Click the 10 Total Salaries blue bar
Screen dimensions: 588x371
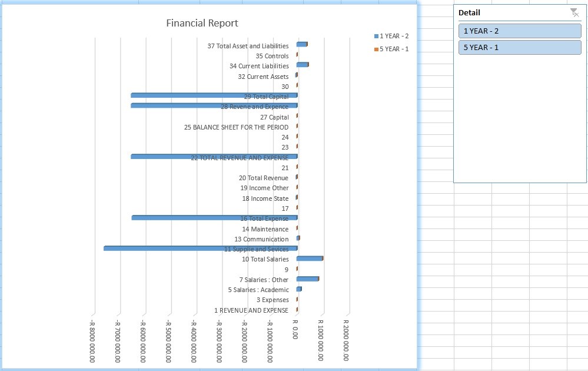310,259
